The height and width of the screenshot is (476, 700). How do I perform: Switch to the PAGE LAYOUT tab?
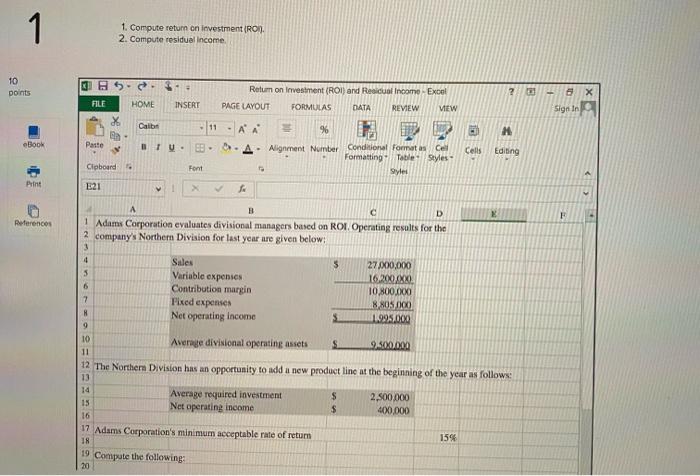246,106
